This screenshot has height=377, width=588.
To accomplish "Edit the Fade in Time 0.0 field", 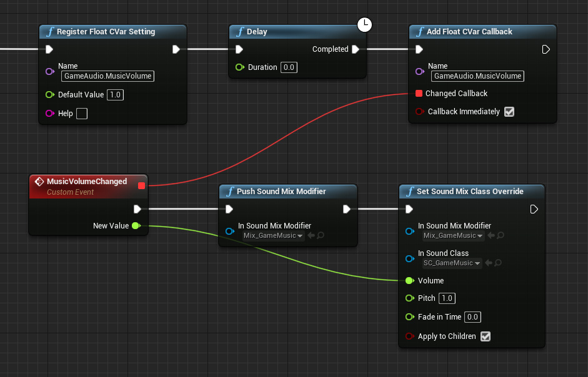I will (x=472, y=317).
